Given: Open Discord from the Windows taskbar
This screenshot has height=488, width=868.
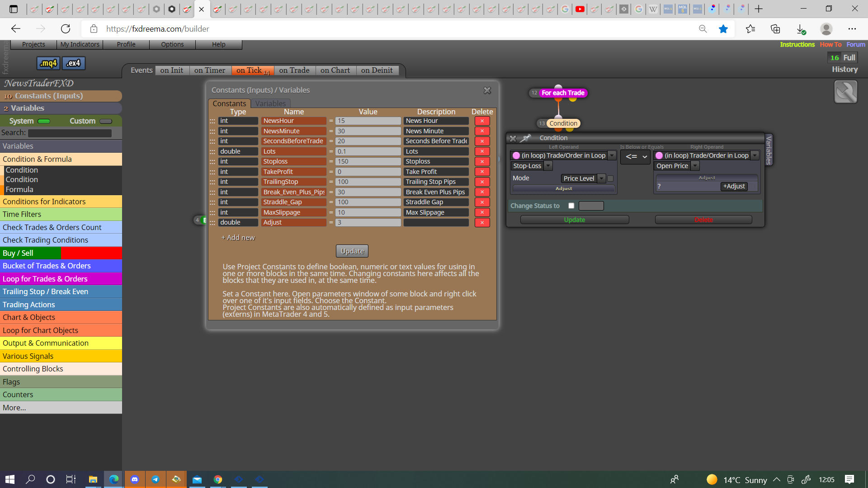Looking at the screenshot, I should tap(134, 479).
